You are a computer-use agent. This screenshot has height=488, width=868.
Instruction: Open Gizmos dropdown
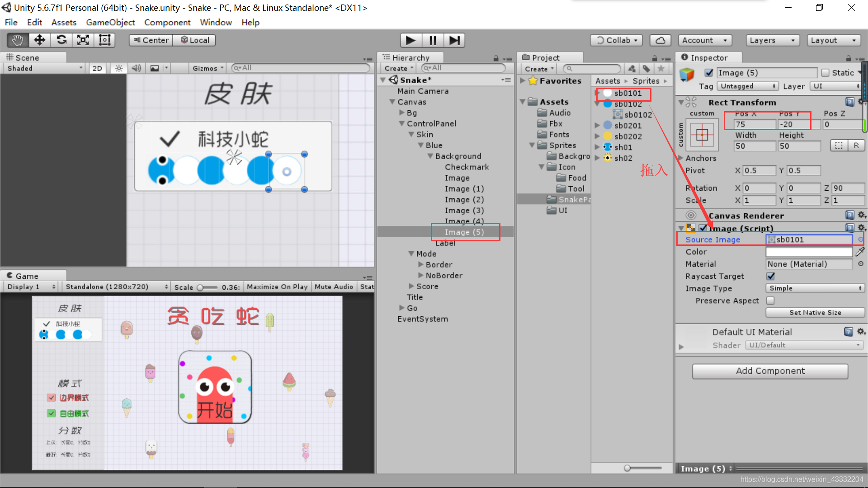[208, 68]
